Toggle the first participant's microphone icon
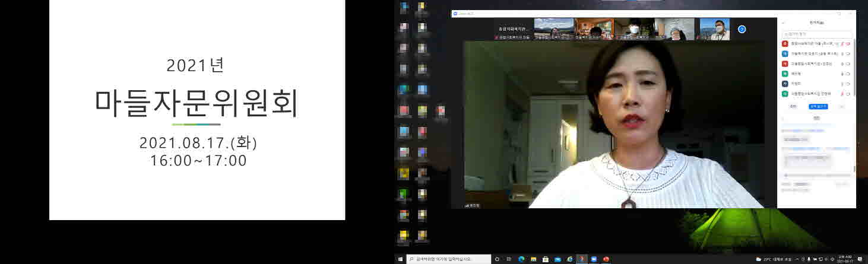The width and height of the screenshot is (868, 264). [842, 44]
